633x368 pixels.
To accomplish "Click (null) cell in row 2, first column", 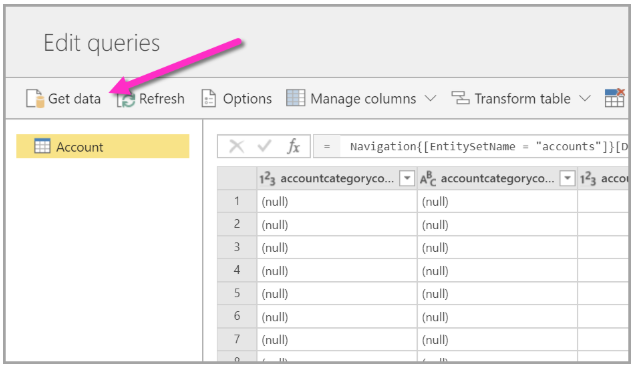I will (337, 224).
